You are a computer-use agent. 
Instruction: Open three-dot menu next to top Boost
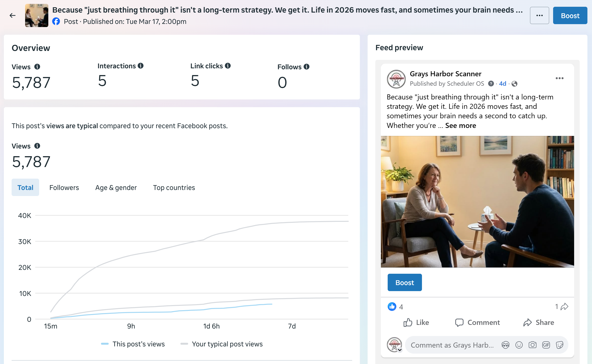(539, 16)
